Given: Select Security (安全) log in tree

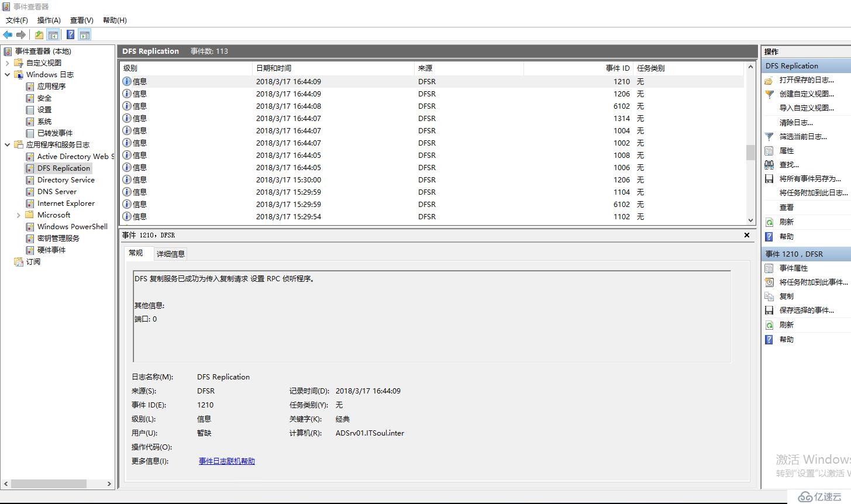Looking at the screenshot, I should [44, 98].
